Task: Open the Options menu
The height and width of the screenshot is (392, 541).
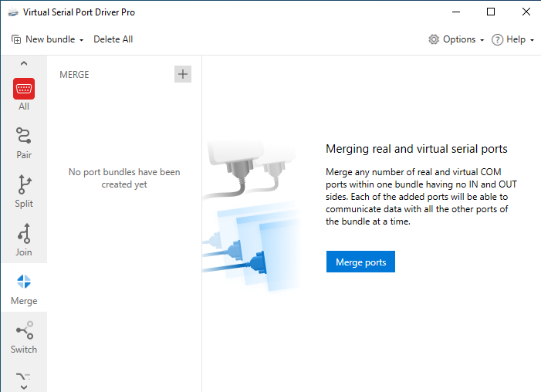Action: click(x=456, y=39)
